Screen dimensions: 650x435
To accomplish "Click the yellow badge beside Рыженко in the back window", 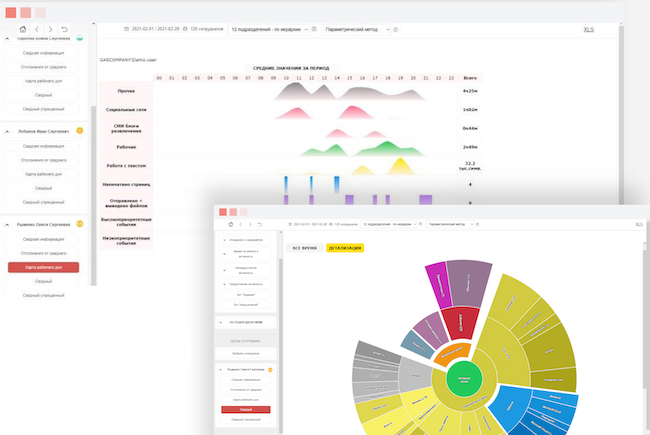I will pyautogui.click(x=80, y=224).
